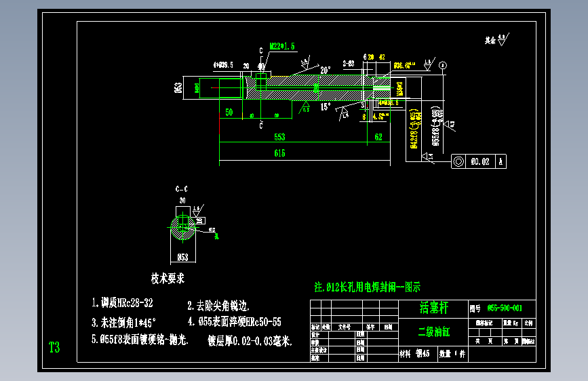Select the green note "注.Ø12长孔用电焊封闭--图示"
588x381 pixels.
[368, 287]
